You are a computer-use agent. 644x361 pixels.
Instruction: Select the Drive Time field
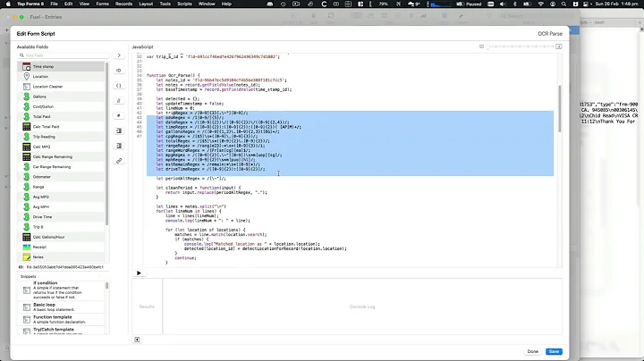tap(62, 217)
